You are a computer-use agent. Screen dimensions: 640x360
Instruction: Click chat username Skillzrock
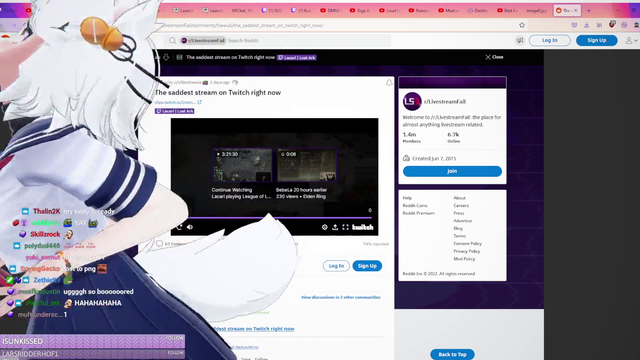click(x=45, y=234)
